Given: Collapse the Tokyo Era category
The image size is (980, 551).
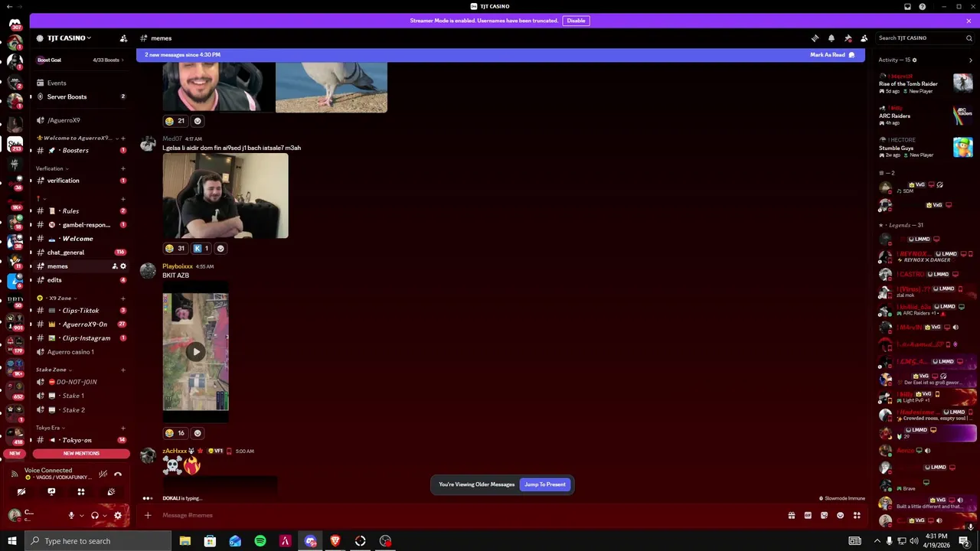Looking at the screenshot, I should click(x=50, y=428).
